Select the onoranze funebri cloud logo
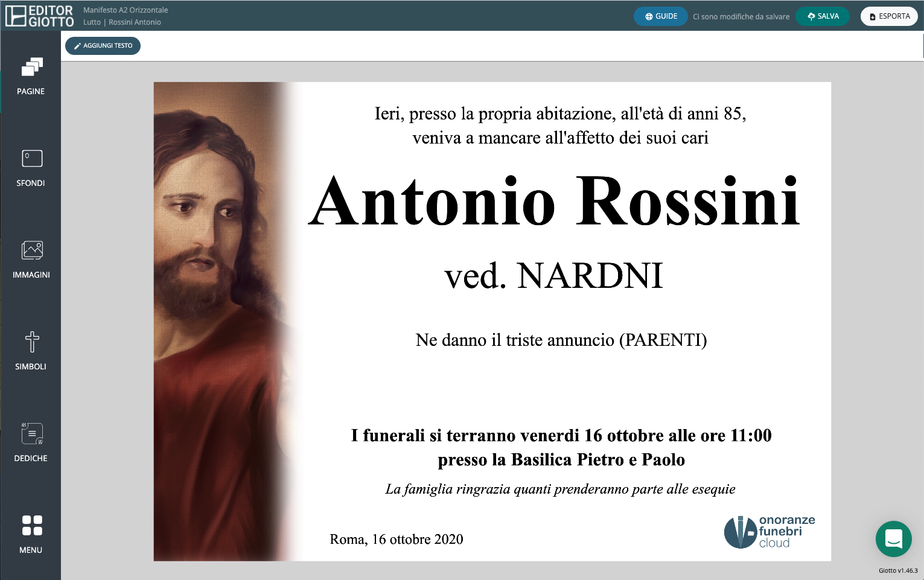The height and width of the screenshot is (580, 924). tap(769, 532)
